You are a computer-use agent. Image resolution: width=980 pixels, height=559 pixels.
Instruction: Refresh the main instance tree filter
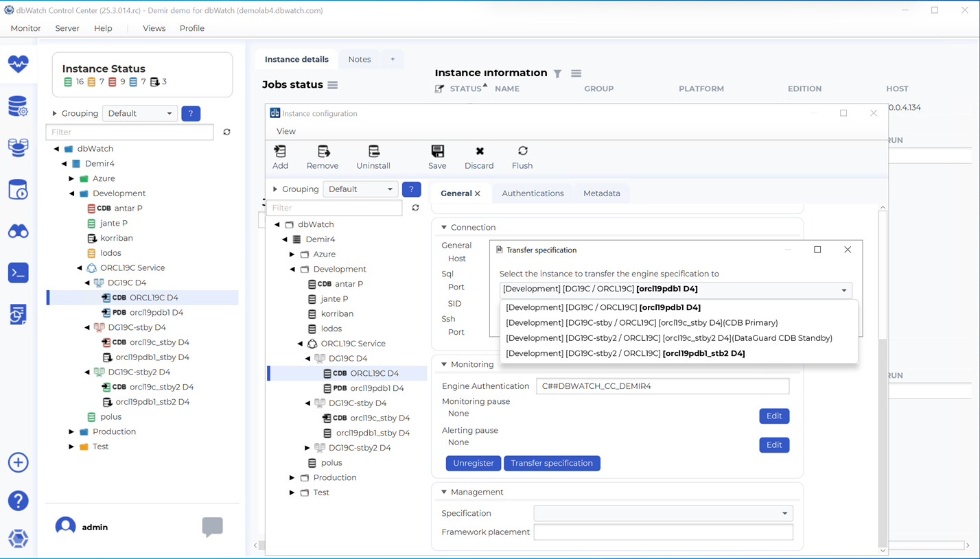coord(226,132)
